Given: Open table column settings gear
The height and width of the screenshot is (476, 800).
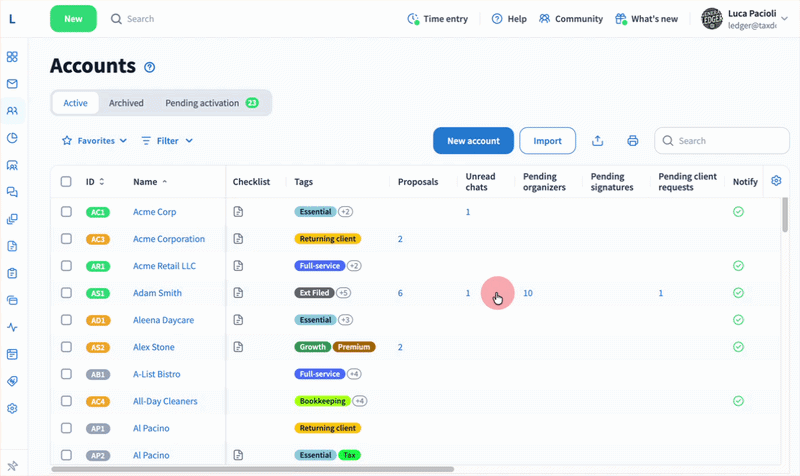Looking at the screenshot, I should click(x=776, y=181).
